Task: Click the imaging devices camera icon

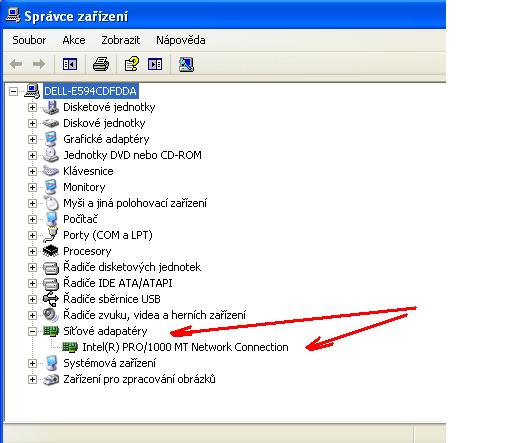Action: [x=51, y=379]
